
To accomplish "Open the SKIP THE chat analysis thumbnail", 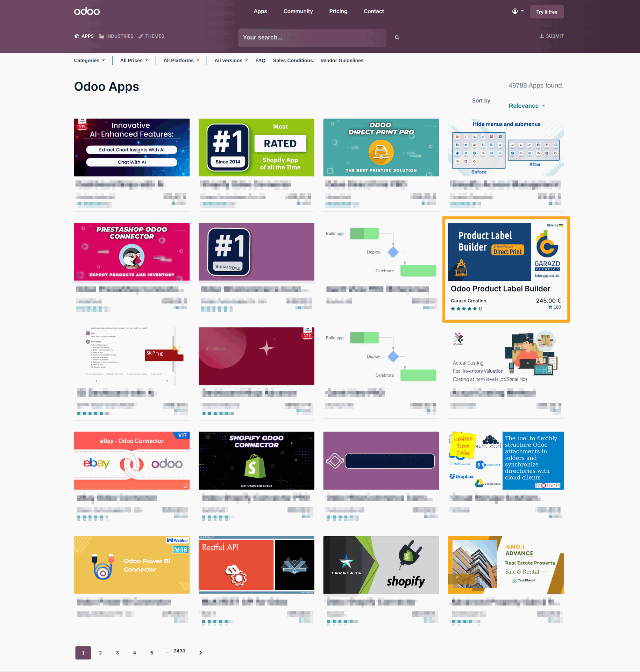I will pos(131,356).
